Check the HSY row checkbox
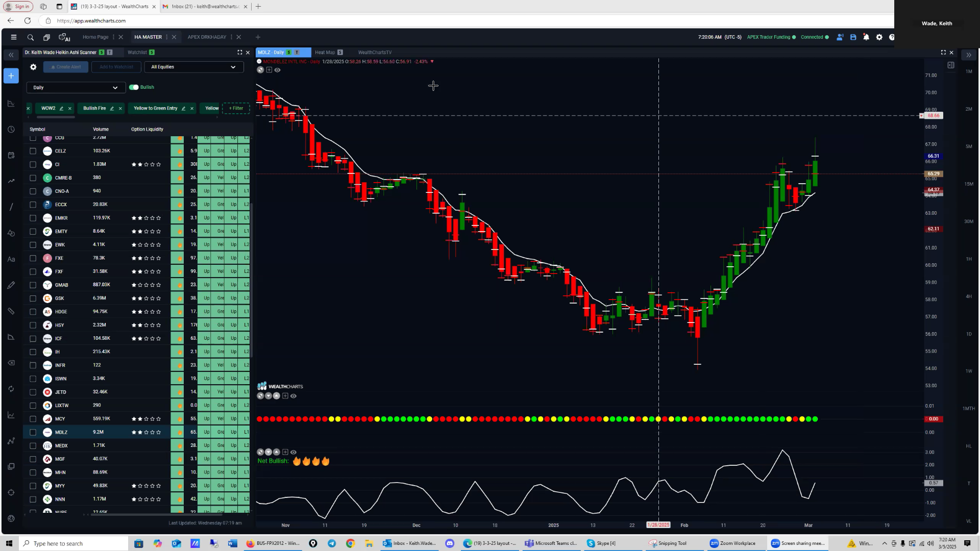980x551 pixels. (x=33, y=325)
